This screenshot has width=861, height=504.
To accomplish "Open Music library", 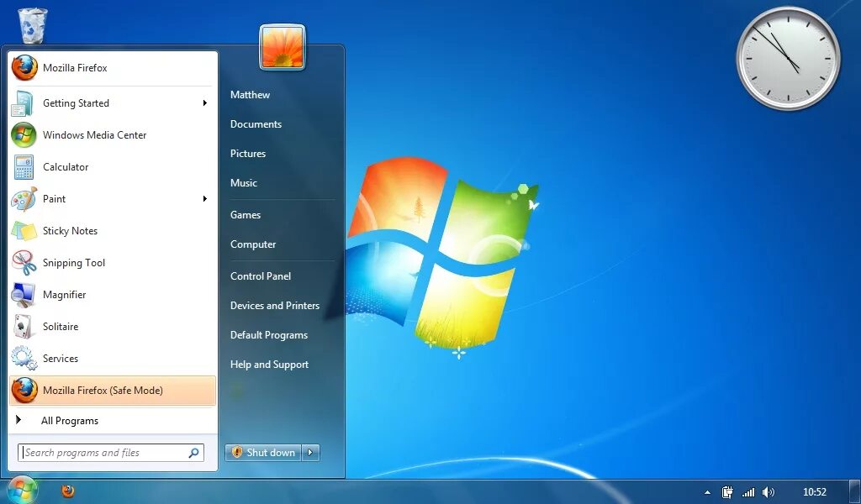I will [243, 183].
